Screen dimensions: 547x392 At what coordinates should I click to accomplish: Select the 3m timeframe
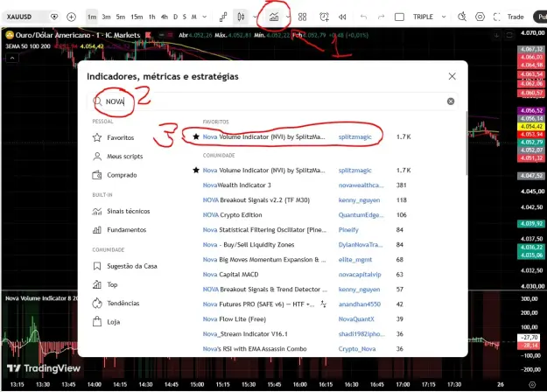[x=106, y=17]
